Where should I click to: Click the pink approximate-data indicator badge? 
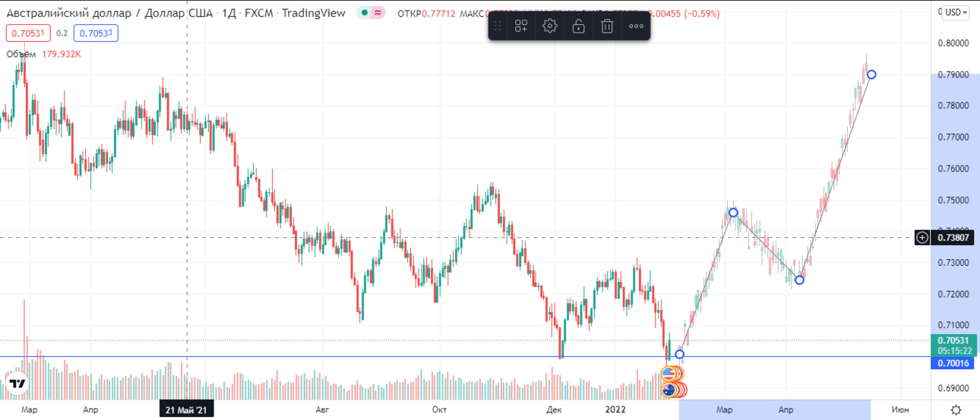tap(378, 13)
